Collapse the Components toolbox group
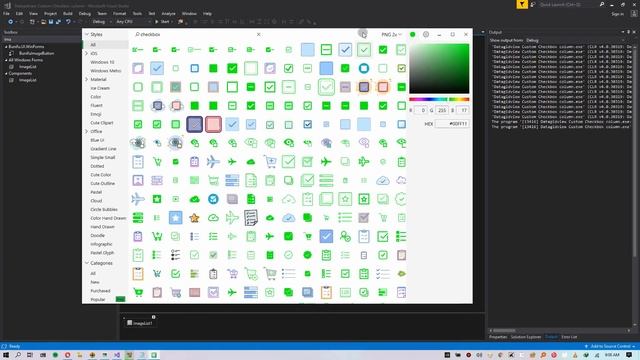Image resolution: width=640 pixels, height=360 pixels. tap(6, 73)
